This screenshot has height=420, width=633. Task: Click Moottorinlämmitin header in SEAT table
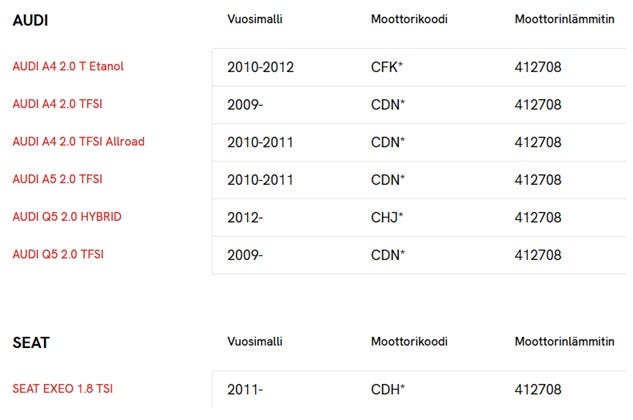pyautogui.click(x=564, y=342)
